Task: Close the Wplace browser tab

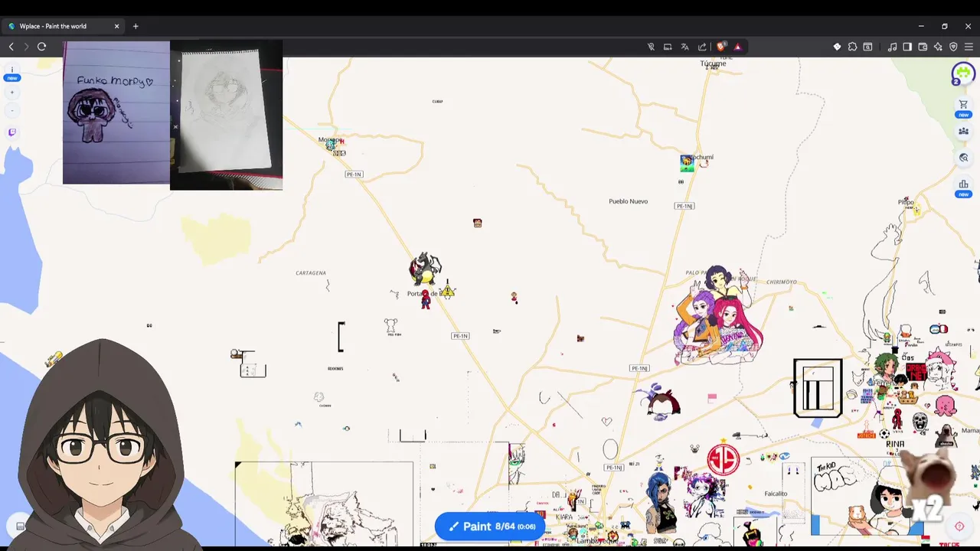Action: pyautogui.click(x=116, y=26)
